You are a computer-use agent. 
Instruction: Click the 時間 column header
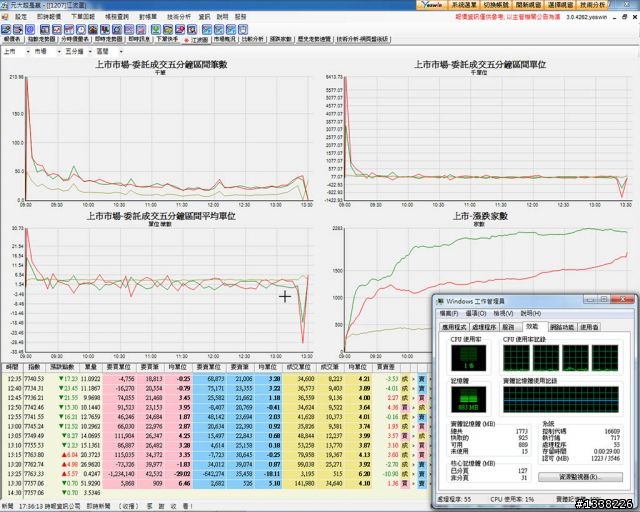click(12, 367)
